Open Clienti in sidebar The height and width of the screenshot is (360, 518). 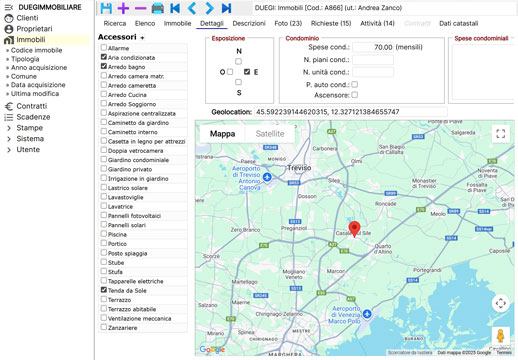click(x=27, y=18)
